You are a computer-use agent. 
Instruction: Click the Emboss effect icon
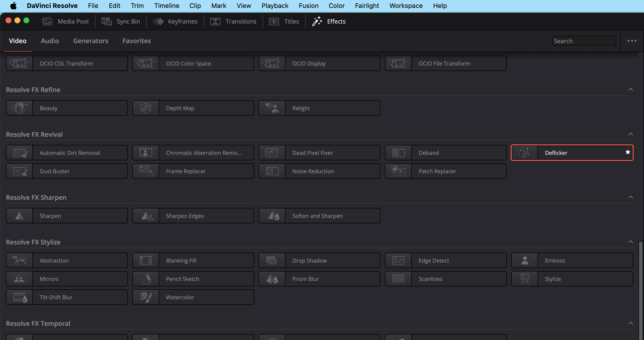pyautogui.click(x=525, y=261)
